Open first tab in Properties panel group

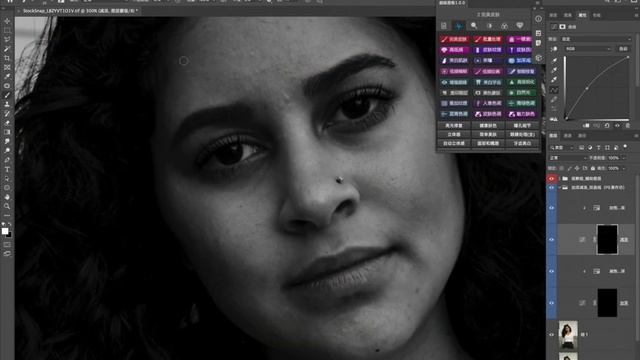click(x=553, y=15)
